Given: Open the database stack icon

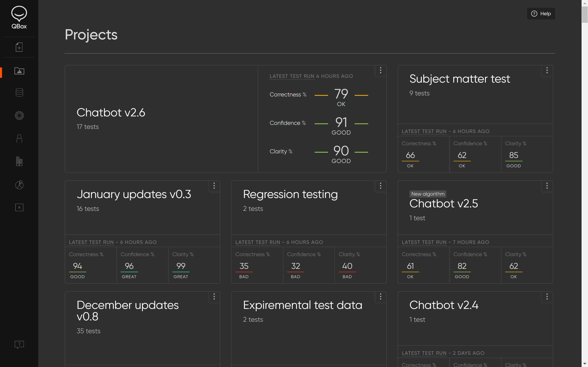Looking at the screenshot, I should click(x=19, y=93).
